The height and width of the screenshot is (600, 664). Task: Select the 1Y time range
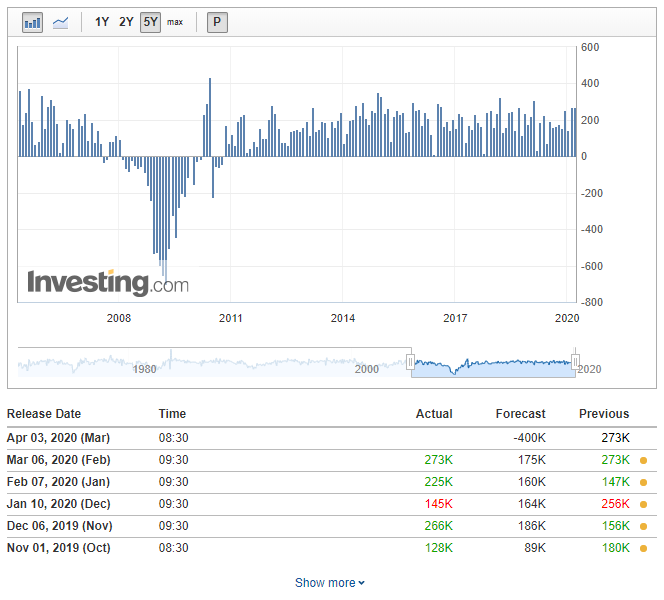(x=102, y=22)
